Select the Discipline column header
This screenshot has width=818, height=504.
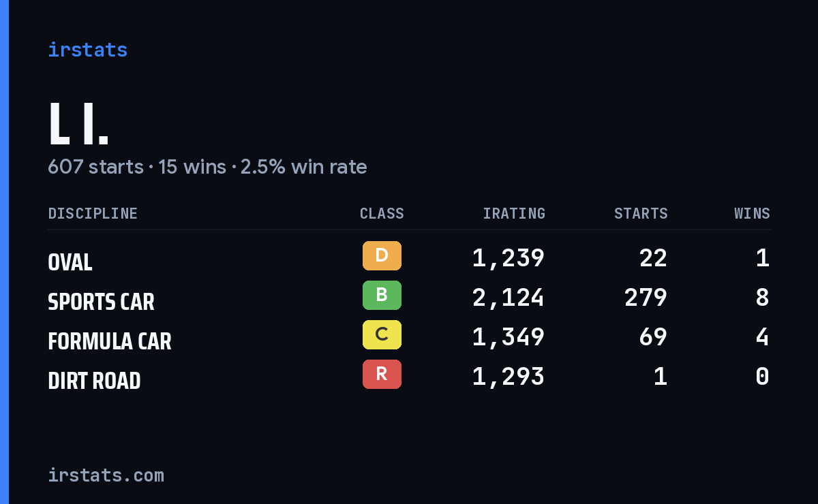pyautogui.click(x=93, y=213)
